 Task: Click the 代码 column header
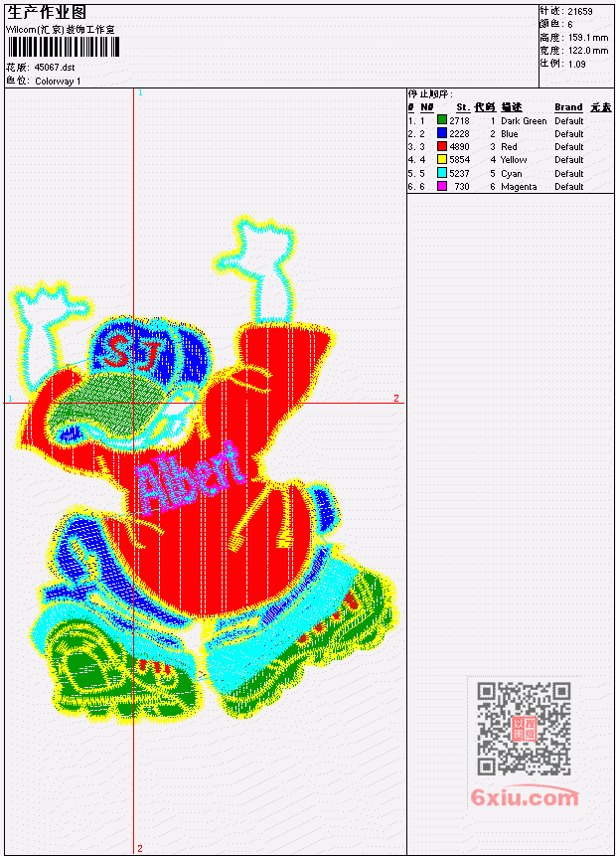485,107
